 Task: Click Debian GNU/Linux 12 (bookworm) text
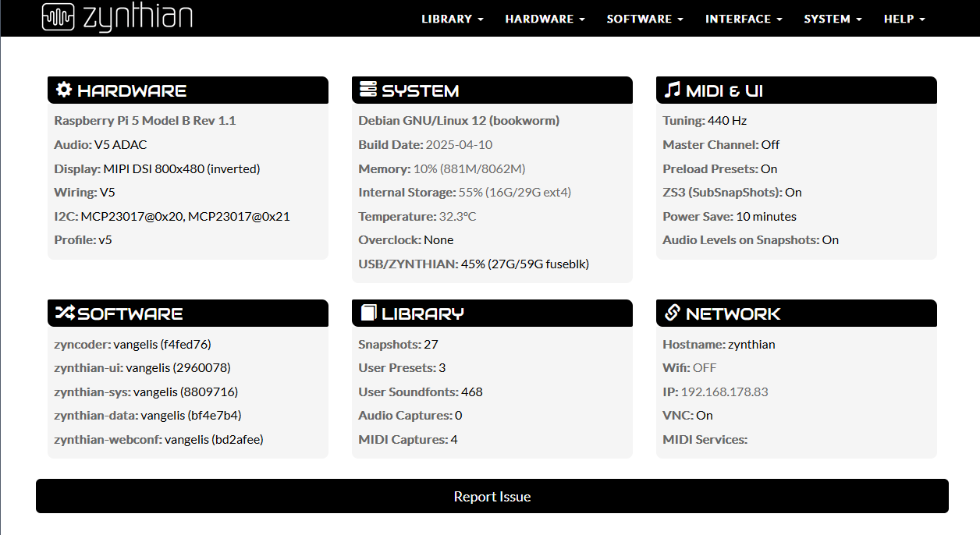[x=459, y=120]
